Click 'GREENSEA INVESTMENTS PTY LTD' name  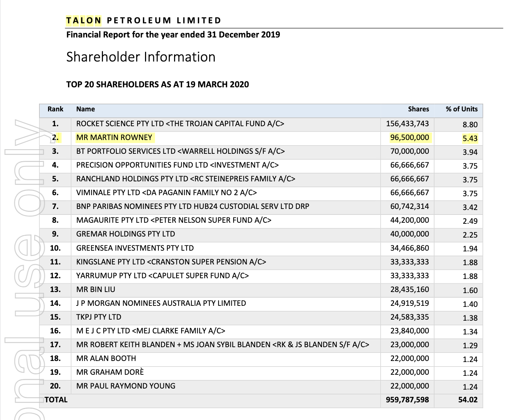point(135,248)
